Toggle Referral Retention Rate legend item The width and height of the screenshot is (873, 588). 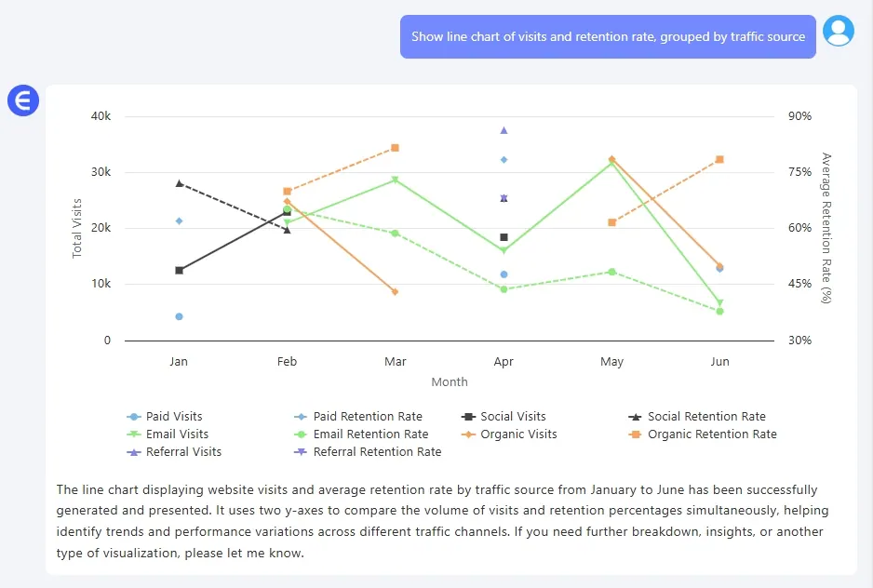tap(366, 452)
